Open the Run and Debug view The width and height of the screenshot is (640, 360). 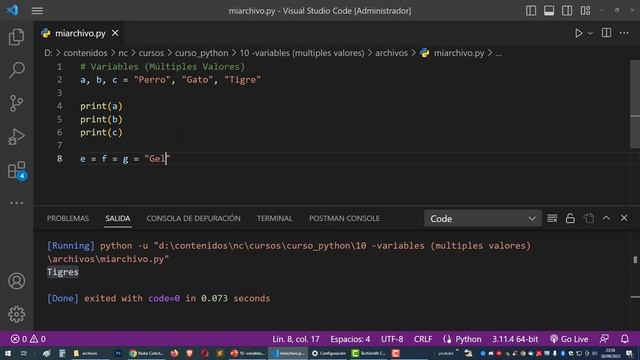tap(16, 137)
